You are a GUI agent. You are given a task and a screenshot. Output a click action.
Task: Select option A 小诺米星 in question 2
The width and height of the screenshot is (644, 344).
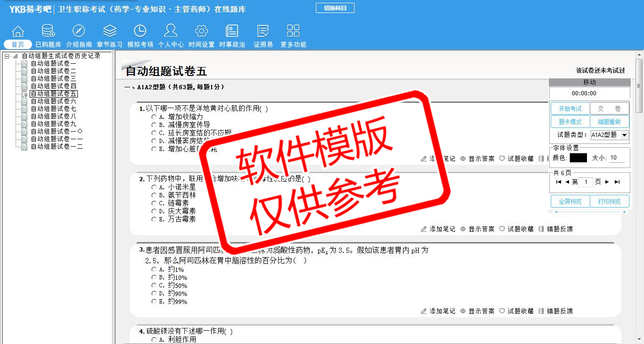pyautogui.click(x=154, y=187)
